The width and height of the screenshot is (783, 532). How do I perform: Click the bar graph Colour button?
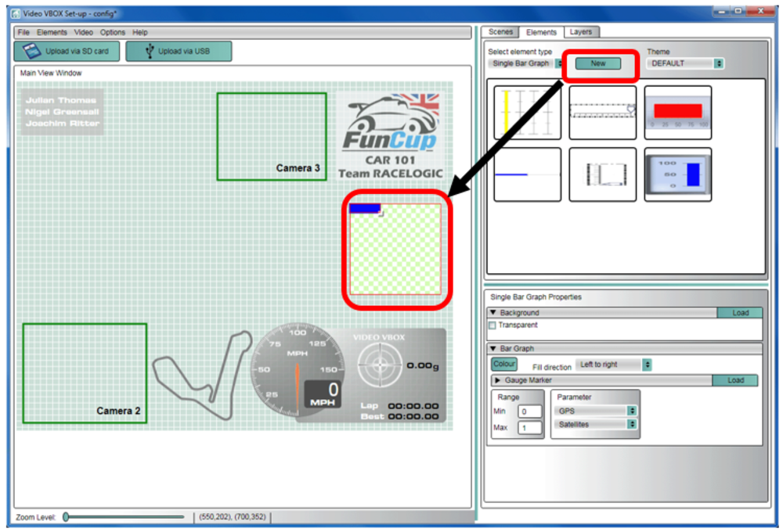(x=504, y=365)
